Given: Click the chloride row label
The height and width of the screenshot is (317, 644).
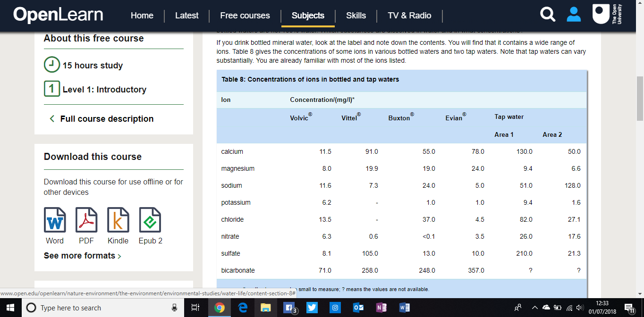Looking at the screenshot, I should tap(233, 220).
